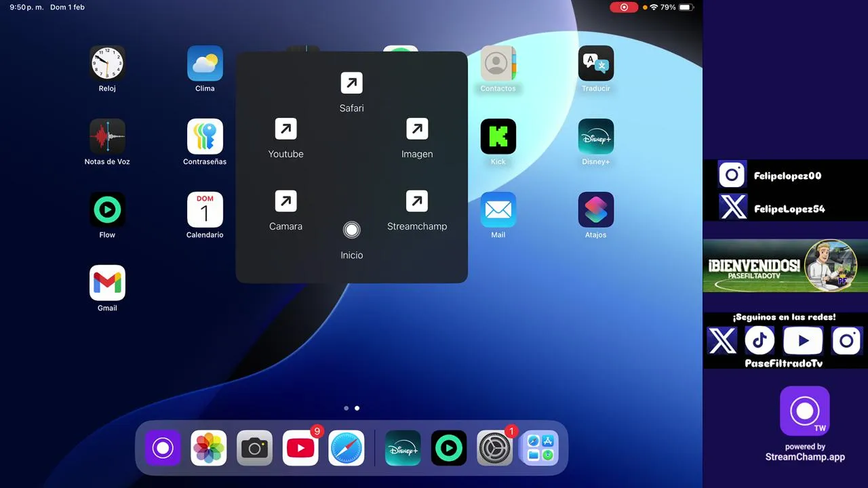
Task: Open Disney+ icon in dock
Action: [x=403, y=448]
